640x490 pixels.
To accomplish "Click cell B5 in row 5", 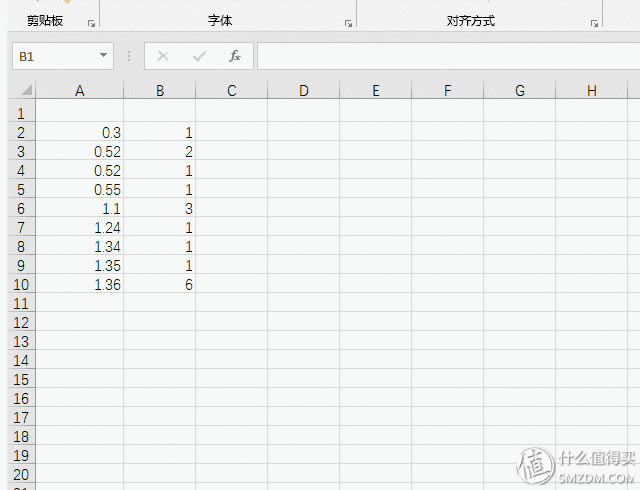I will (160, 189).
